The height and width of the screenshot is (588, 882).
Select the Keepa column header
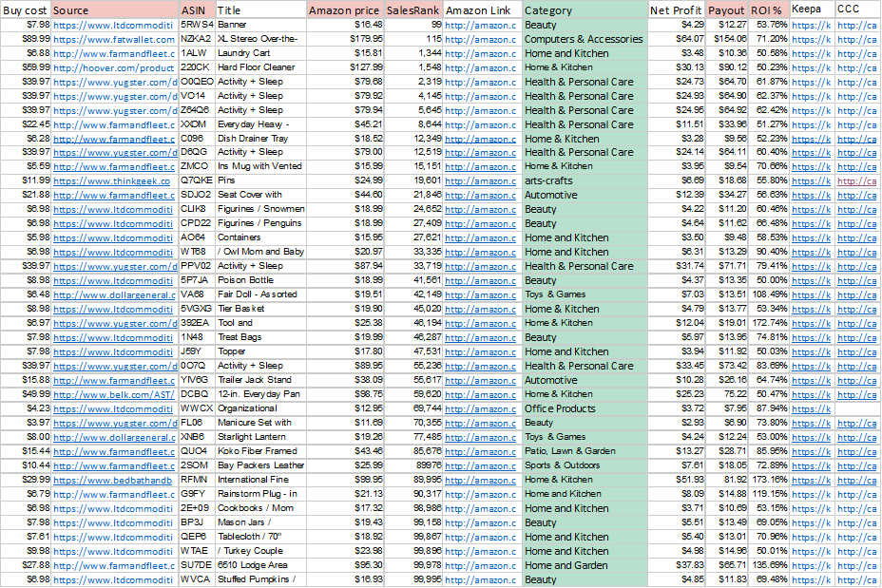click(812, 9)
